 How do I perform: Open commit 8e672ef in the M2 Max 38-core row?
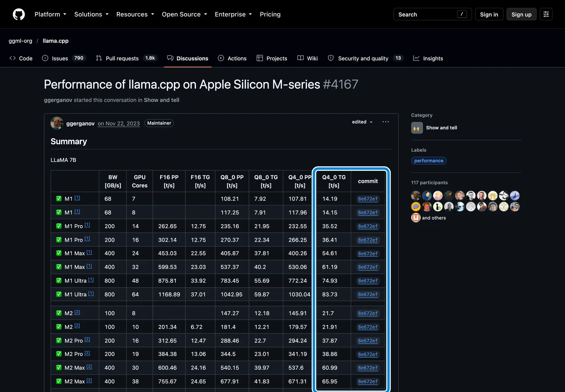pyautogui.click(x=368, y=381)
